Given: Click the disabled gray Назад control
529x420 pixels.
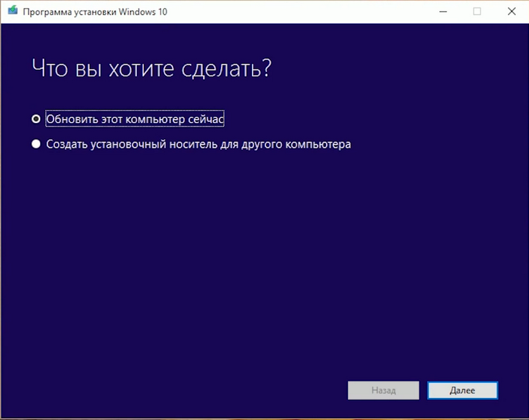Looking at the screenshot, I should point(383,390).
